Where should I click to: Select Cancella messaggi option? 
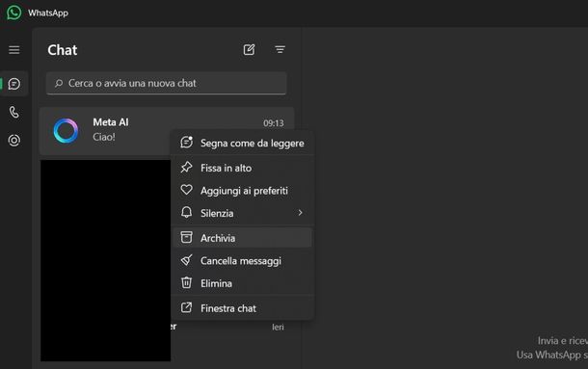point(243,261)
